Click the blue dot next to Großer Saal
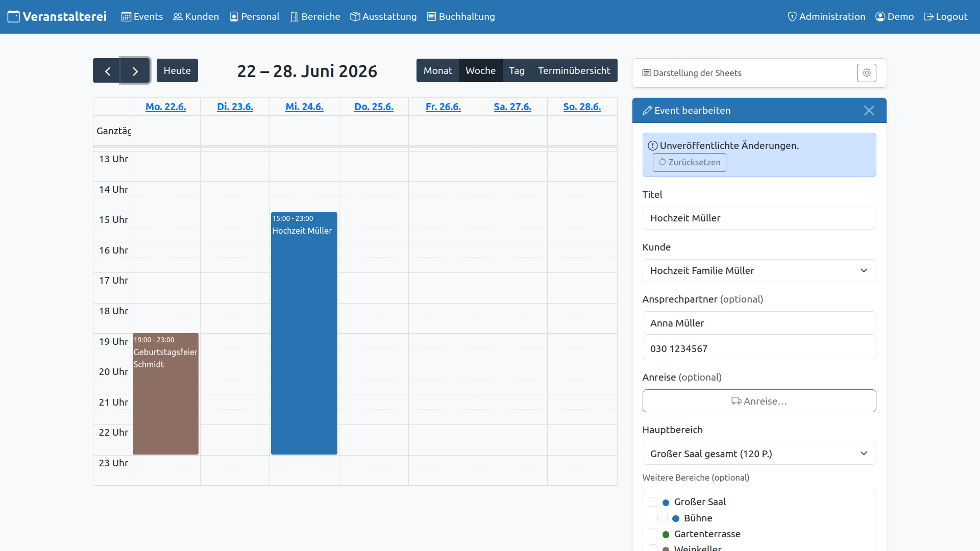980x551 pixels. tap(666, 503)
